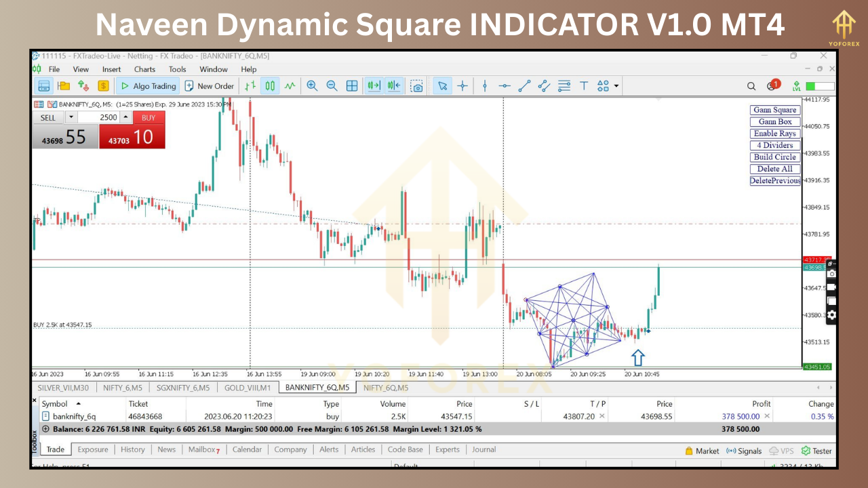This screenshot has width=868, height=488.
Task: Switch to the GOLD_VIII,M1 chart tab
Action: point(248,388)
